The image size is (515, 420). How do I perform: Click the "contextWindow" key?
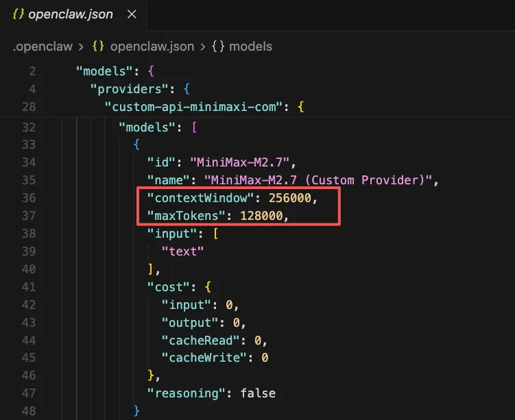coord(201,198)
